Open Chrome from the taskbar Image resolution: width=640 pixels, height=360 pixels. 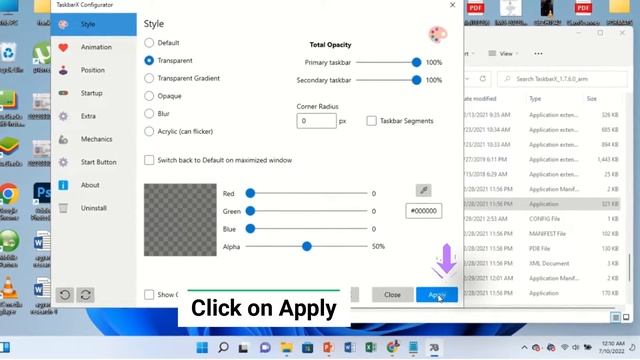[393, 347]
